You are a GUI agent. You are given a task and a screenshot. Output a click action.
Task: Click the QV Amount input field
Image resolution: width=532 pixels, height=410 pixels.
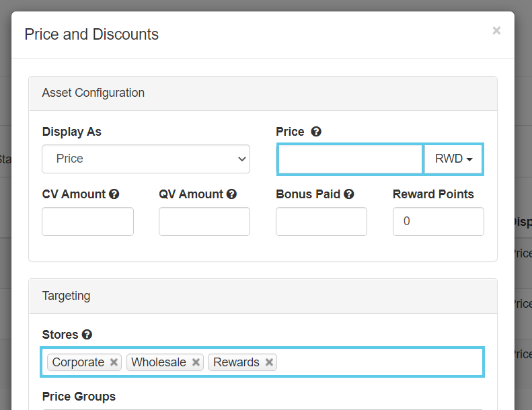(x=204, y=221)
